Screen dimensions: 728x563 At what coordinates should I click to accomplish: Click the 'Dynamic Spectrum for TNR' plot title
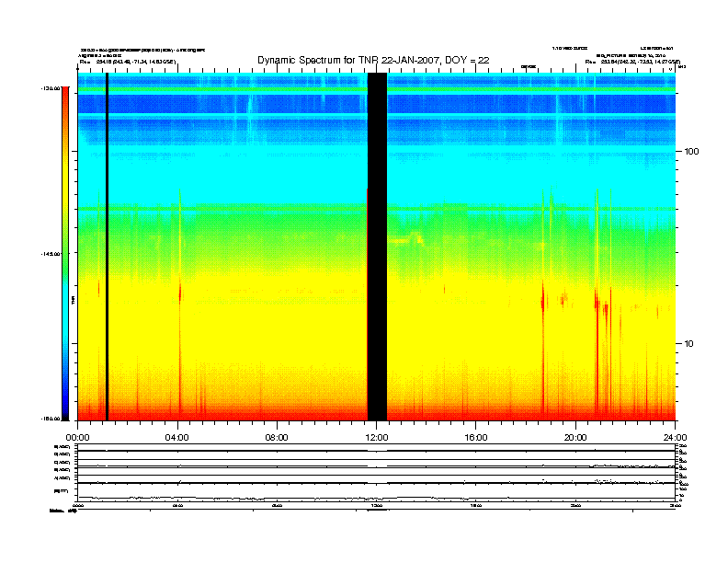pos(373,60)
